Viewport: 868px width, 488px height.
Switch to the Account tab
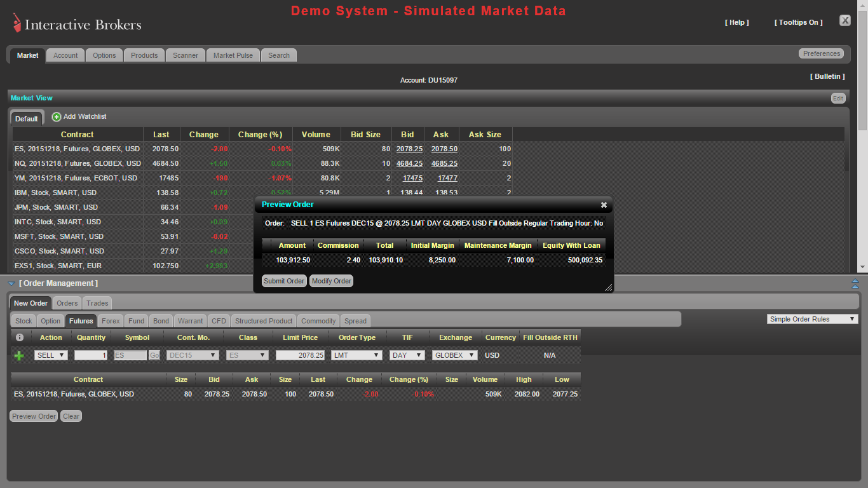65,55
